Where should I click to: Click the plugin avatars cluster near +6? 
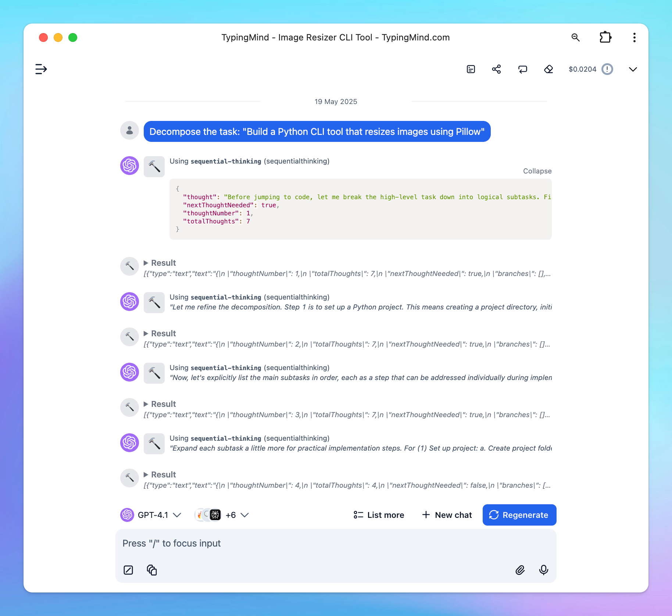(208, 515)
